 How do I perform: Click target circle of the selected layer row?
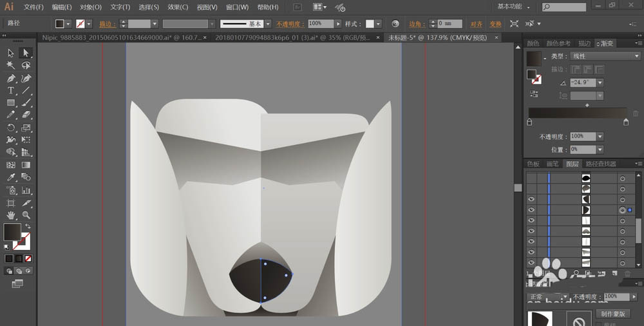click(x=622, y=209)
